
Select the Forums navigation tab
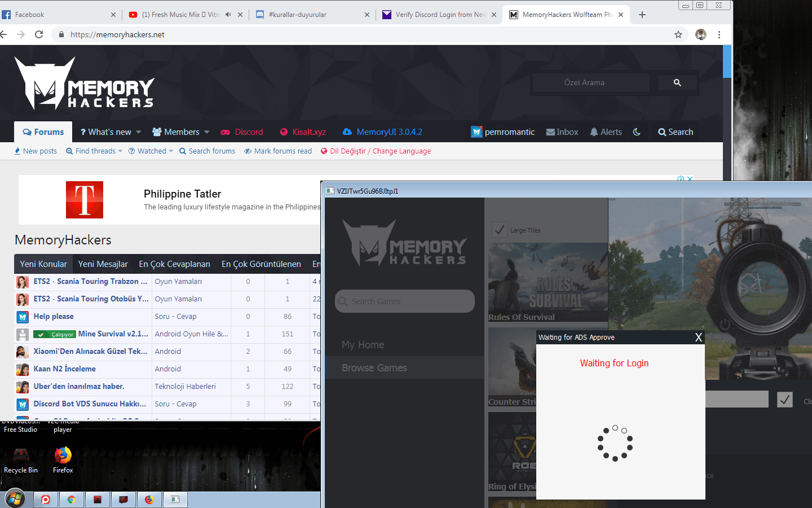[43, 132]
